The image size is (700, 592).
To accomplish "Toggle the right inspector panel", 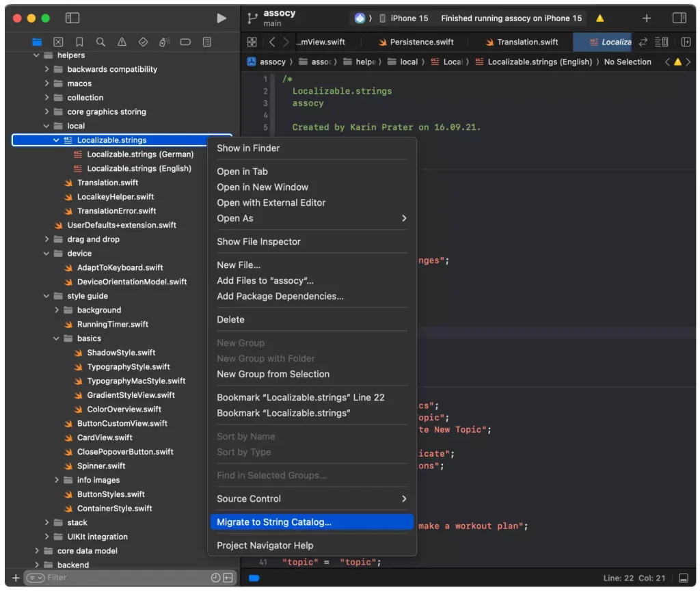I will (679, 18).
